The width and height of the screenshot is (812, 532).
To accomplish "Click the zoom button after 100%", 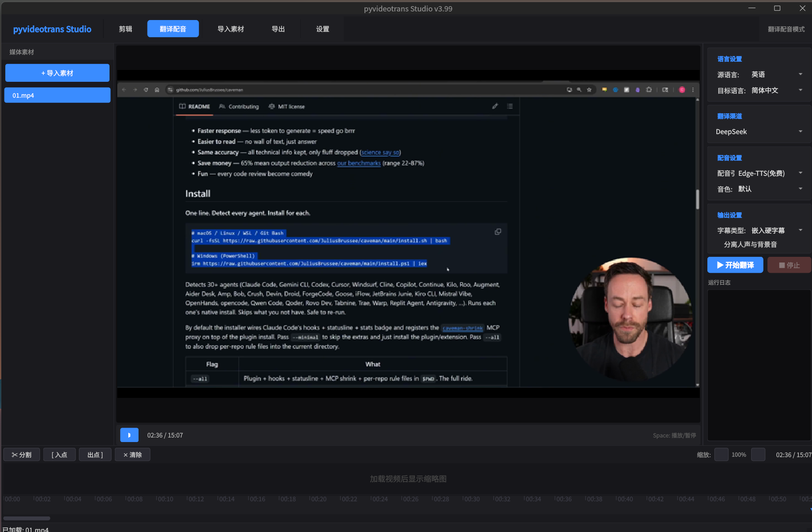I will coord(758,455).
